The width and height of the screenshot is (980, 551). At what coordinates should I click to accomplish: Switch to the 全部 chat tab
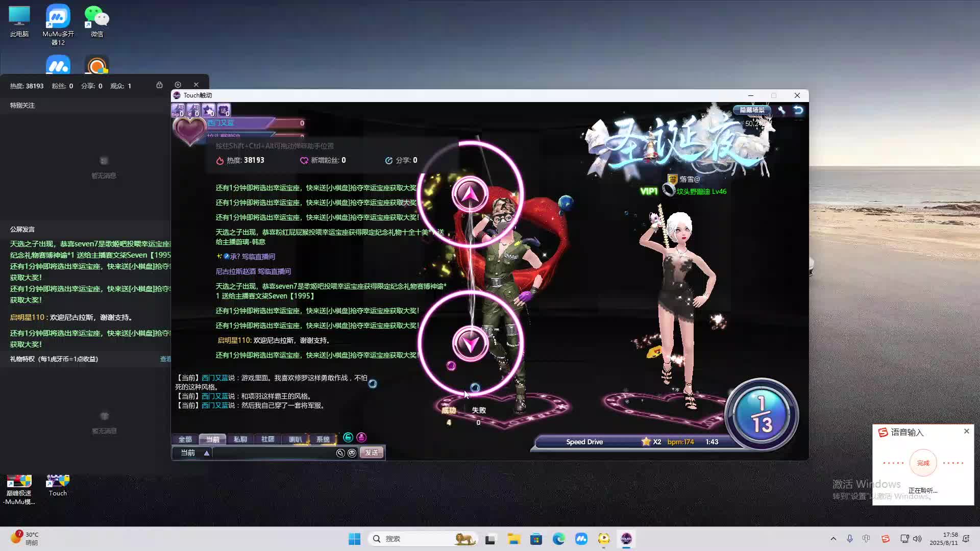click(185, 439)
